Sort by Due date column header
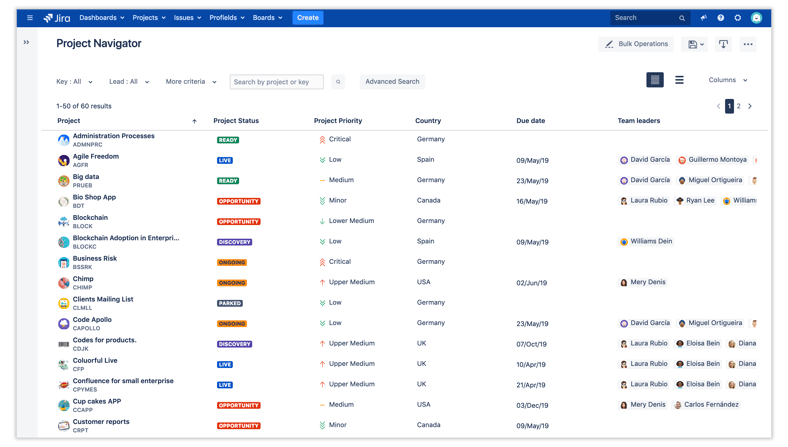This screenshot has width=788, height=447. [x=530, y=121]
